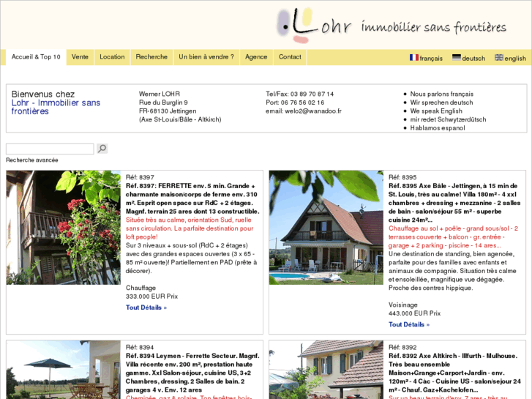
Task: Click the Leymen villa photo with parasol
Action: click(x=64, y=370)
